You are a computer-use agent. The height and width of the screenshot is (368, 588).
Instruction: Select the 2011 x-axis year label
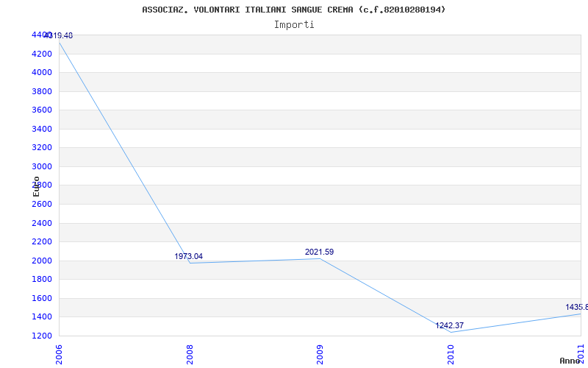[581, 353]
